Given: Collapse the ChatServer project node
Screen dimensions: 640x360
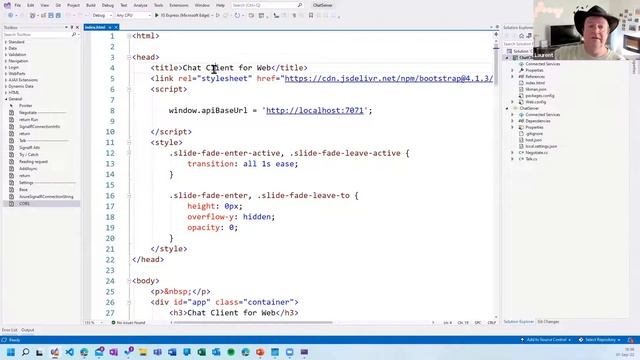Looking at the screenshot, I should 507,108.
